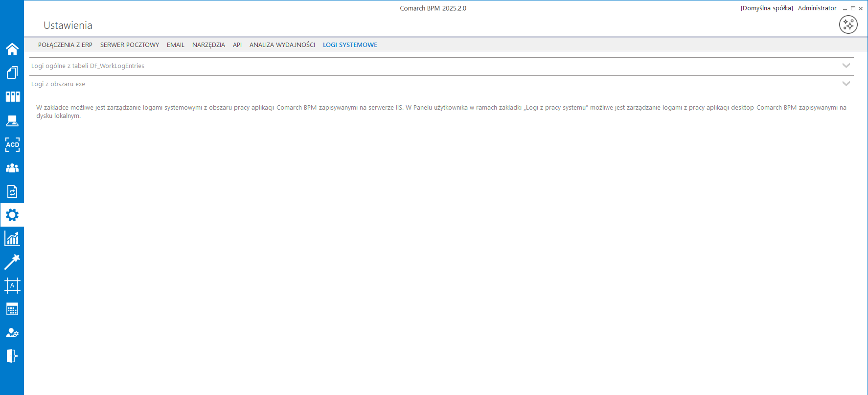Open the AI assistant sparkle icon

coord(848,24)
